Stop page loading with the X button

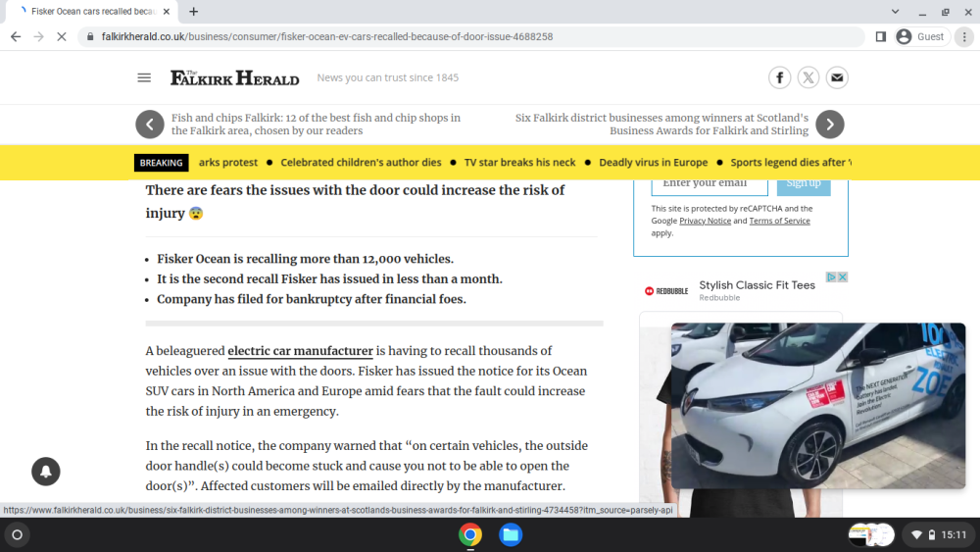point(61,37)
